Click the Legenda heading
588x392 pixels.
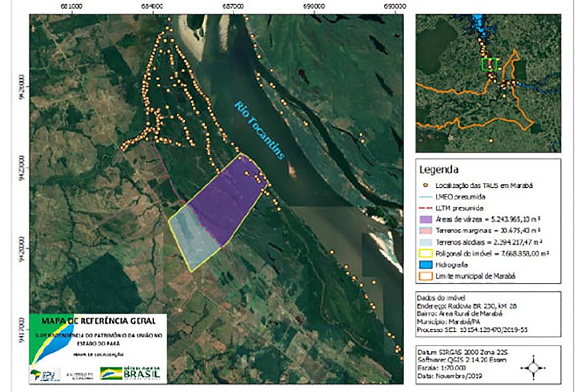pyautogui.click(x=439, y=169)
